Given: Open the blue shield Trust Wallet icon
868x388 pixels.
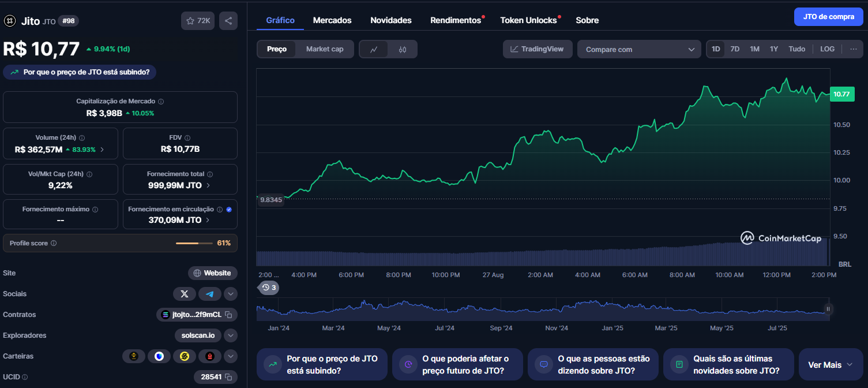Looking at the screenshot, I should (159, 356).
